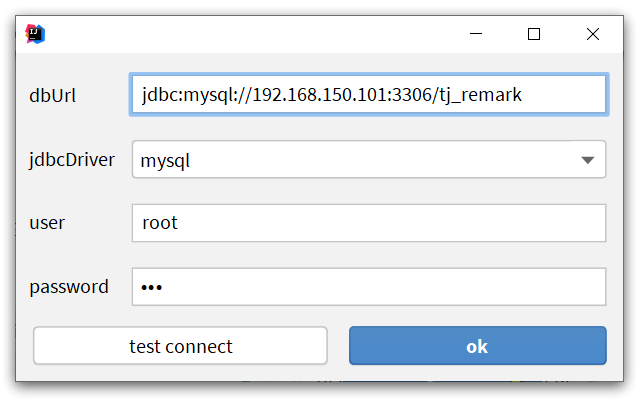
Task: Open the jdbcDriver dropdown arrow
Action: (x=587, y=160)
